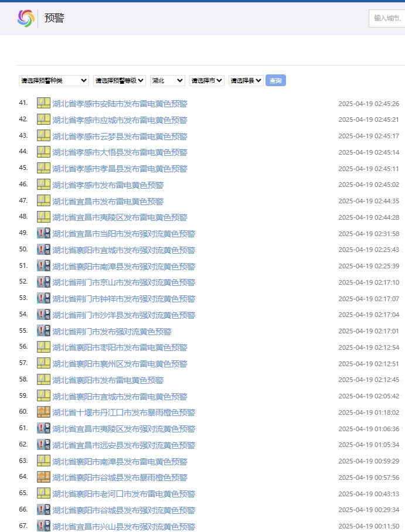Click lightning icon beside 孝昌县 warning
Viewport: 405px width, 532px height.
tap(43, 168)
